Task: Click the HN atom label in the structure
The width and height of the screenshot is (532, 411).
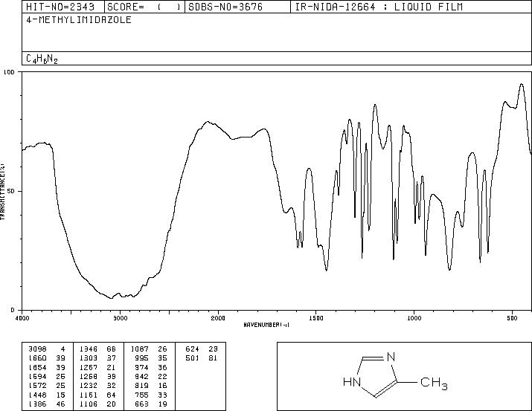Action: (x=352, y=382)
